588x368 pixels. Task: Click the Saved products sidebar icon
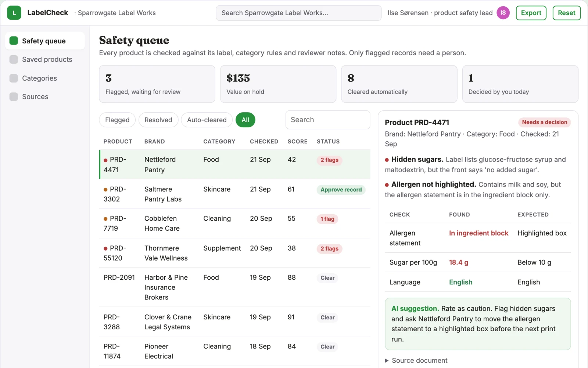point(14,59)
